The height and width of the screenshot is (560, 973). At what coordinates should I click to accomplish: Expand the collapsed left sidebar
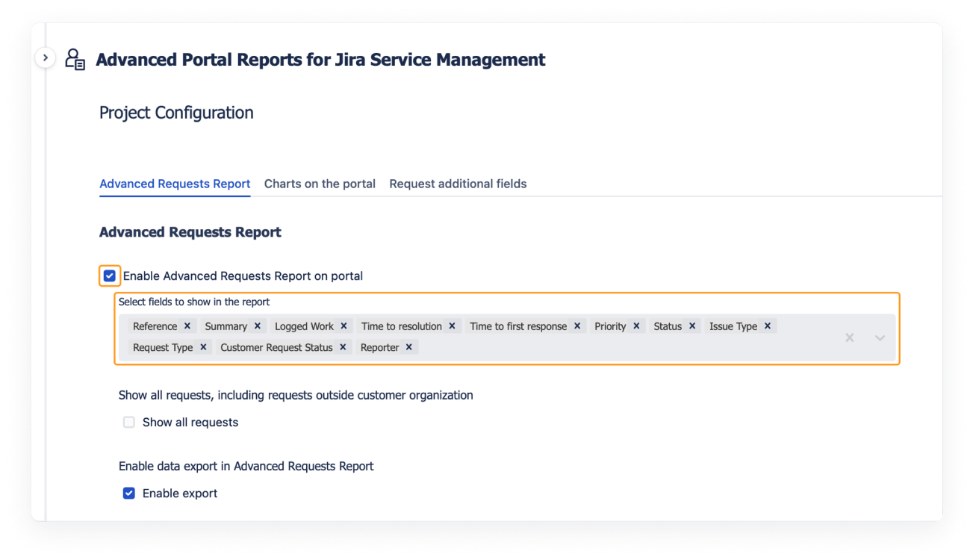[45, 57]
